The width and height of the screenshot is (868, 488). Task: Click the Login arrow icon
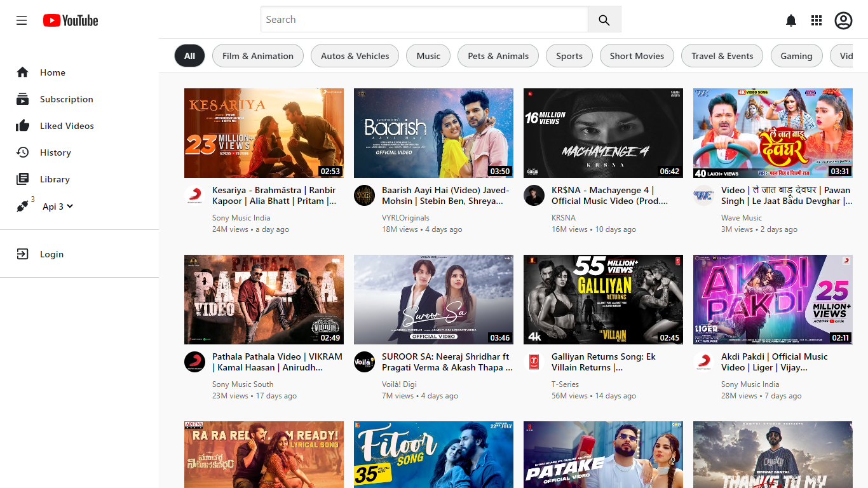click(23, 254)
